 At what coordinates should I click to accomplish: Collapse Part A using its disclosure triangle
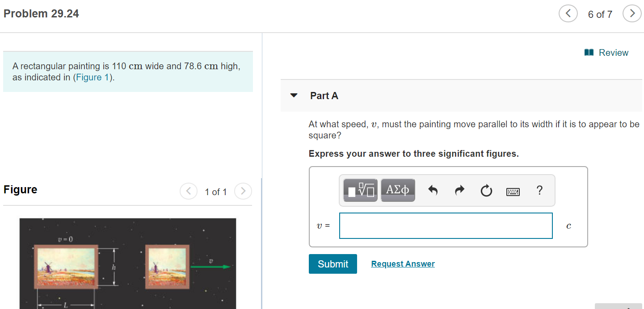(294, 96)
